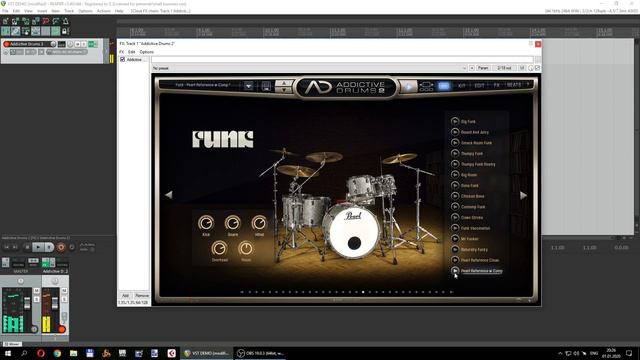Open the green FX button on track panel
The height and width of the screenshot is (360, 640).
[x=92, y=44]
